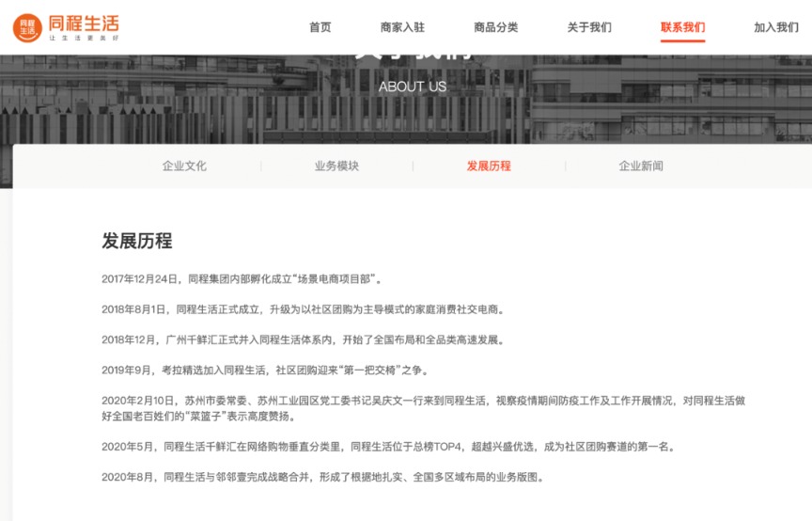This screenshot has height=521, width=812.
Task: Switch to the 业务模块 tab
Action: 336,166
